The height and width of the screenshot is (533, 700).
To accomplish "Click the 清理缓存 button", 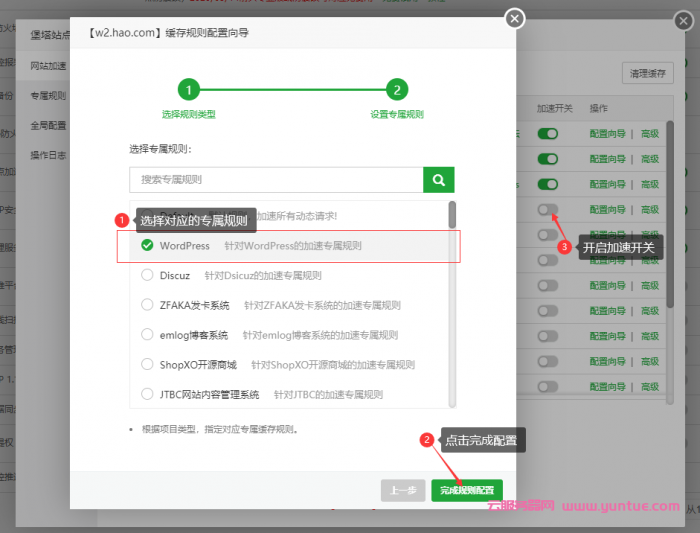I will point(647,73).
